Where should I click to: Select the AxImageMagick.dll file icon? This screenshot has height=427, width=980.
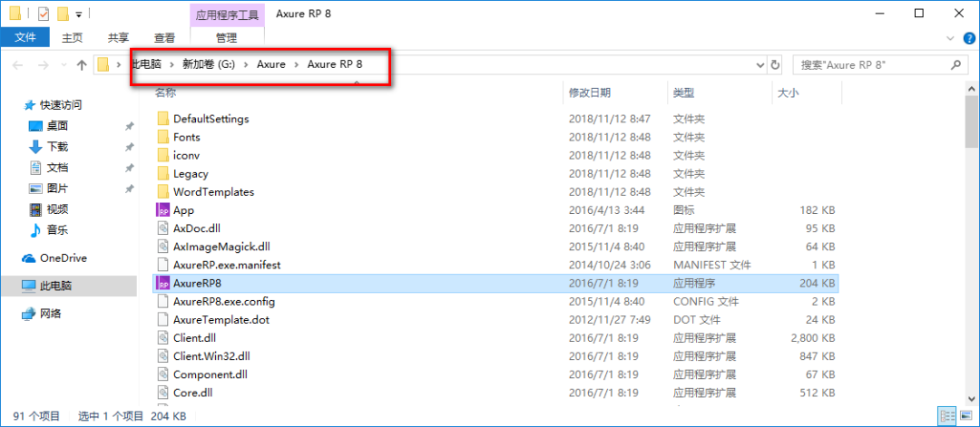click(163, 247)
